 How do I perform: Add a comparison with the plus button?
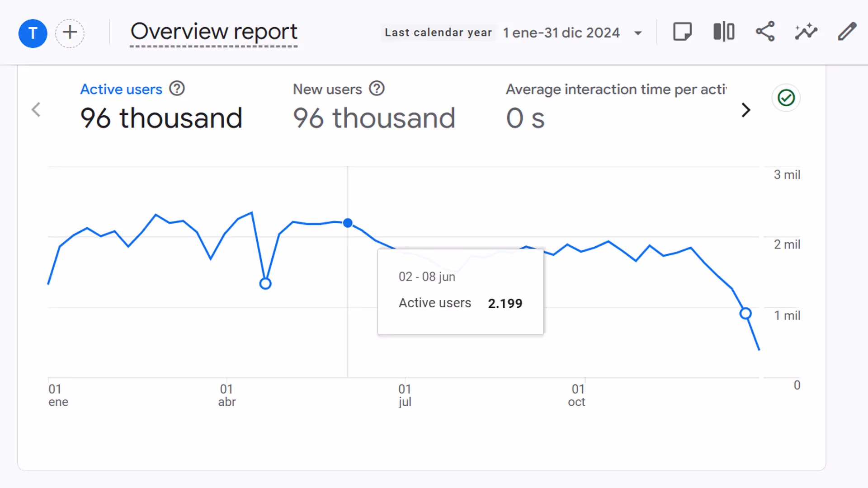pos(70,33)
